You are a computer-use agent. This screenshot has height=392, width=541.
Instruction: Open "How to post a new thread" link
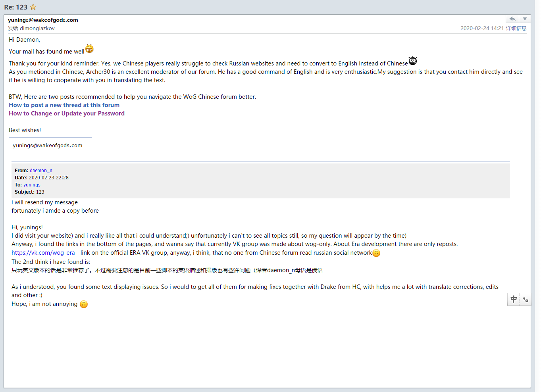click(64, 105)
